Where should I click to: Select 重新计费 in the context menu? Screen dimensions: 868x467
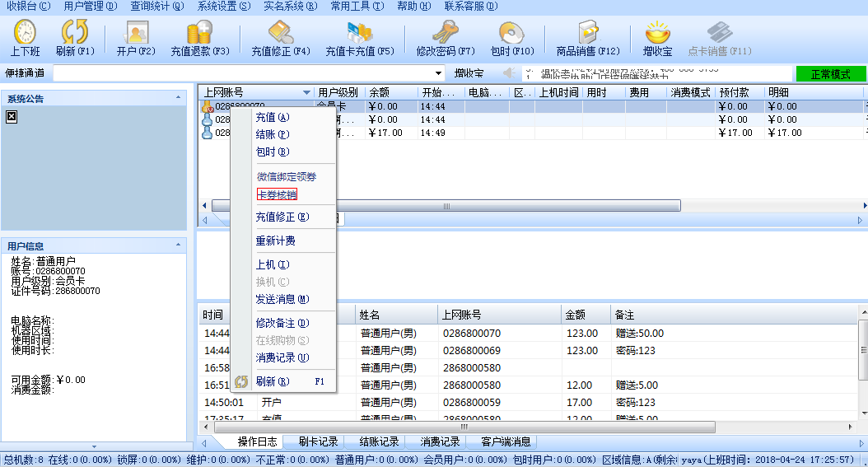click(276, 241)
